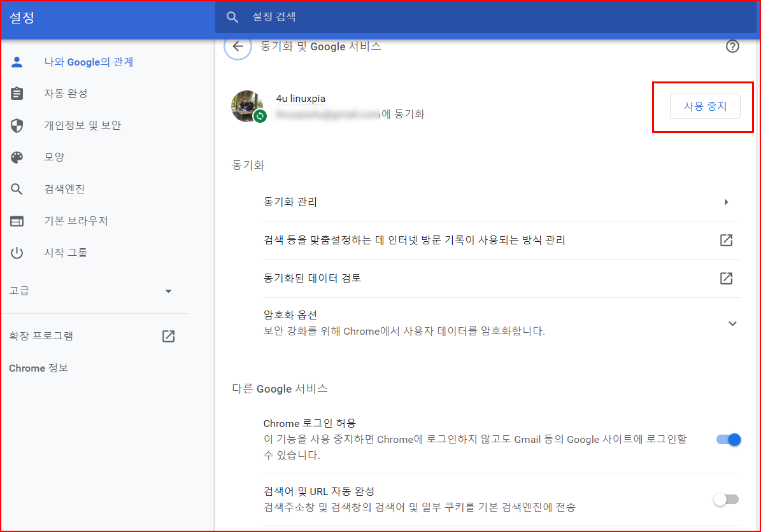Screen dimensions: 761x532
Task: Click the back arrow next to 동기화 및 Google 서비스
Action: click(238, 46)
